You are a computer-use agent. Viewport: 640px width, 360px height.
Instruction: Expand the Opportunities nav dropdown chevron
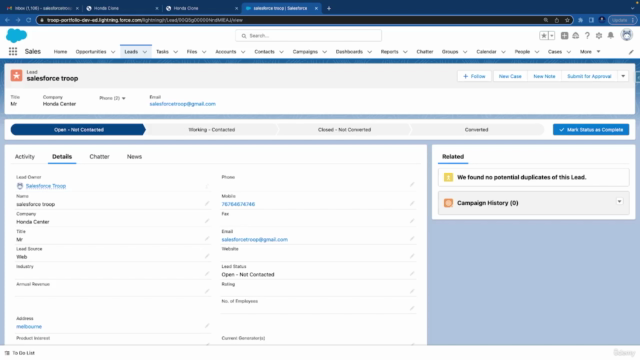coord(113,52)
